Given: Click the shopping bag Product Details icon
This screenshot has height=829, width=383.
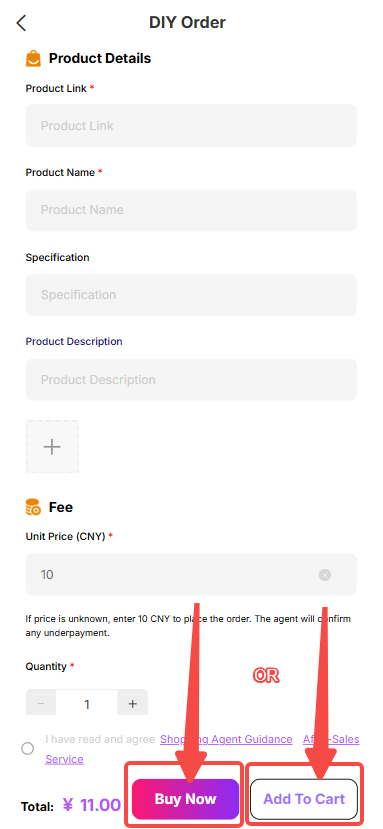Looking at the screenshot, I should click(x=33, y=58).
